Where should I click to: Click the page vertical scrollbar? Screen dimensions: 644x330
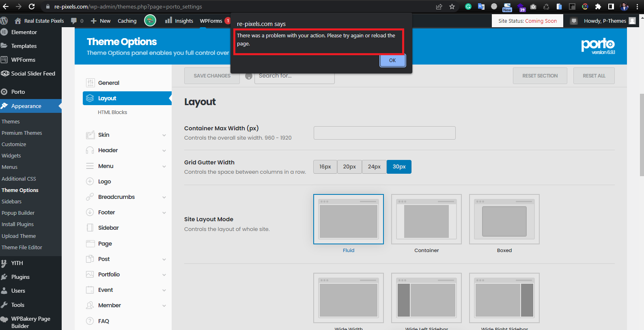pyautogui.click(x=642, y=135)
